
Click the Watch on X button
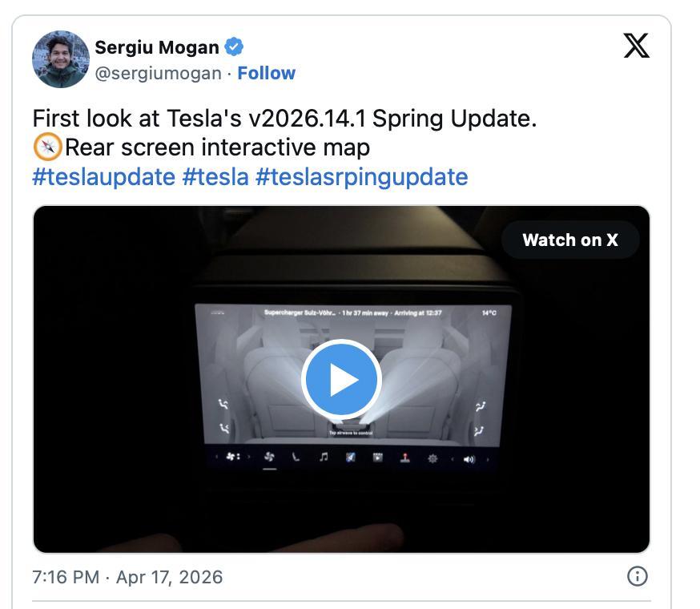tap(570, 240)
